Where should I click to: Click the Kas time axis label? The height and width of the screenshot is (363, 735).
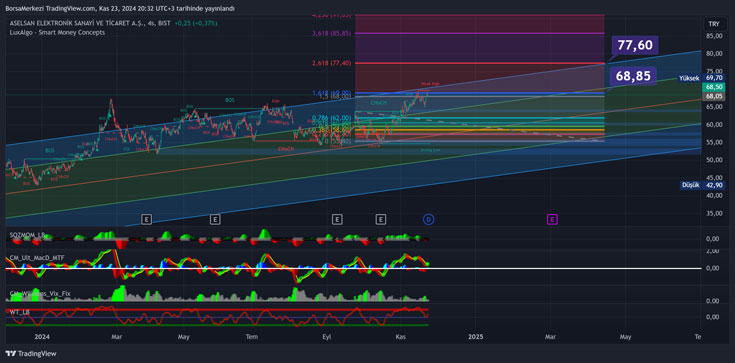[400, 337]
